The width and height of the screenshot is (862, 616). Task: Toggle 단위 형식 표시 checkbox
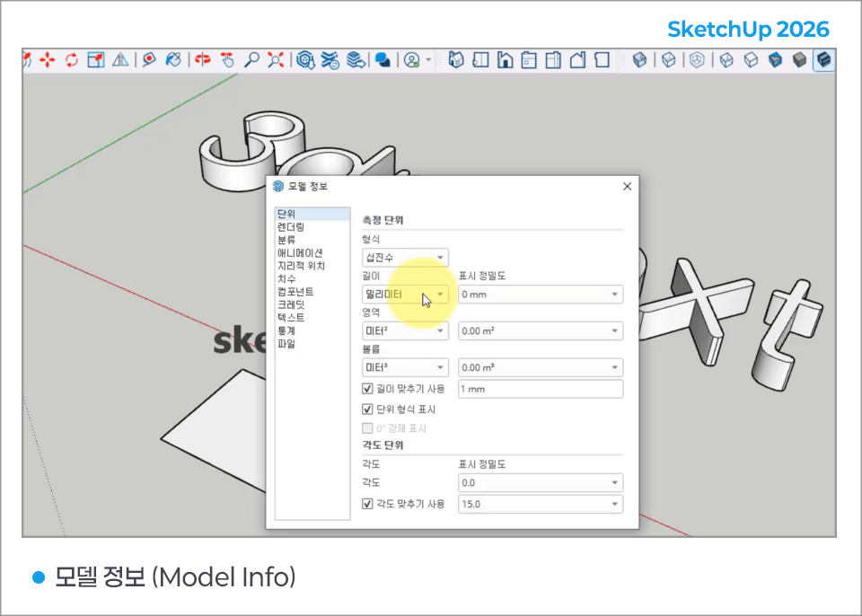(367, 409)
